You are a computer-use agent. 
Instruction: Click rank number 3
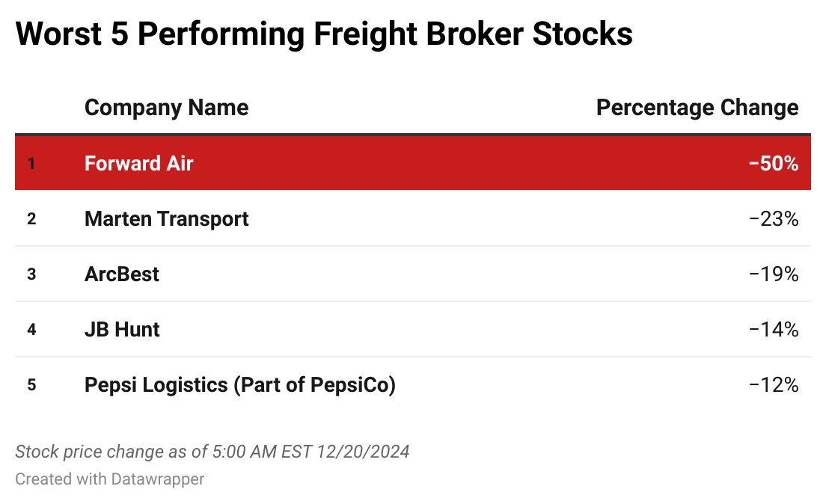(31, 274)
